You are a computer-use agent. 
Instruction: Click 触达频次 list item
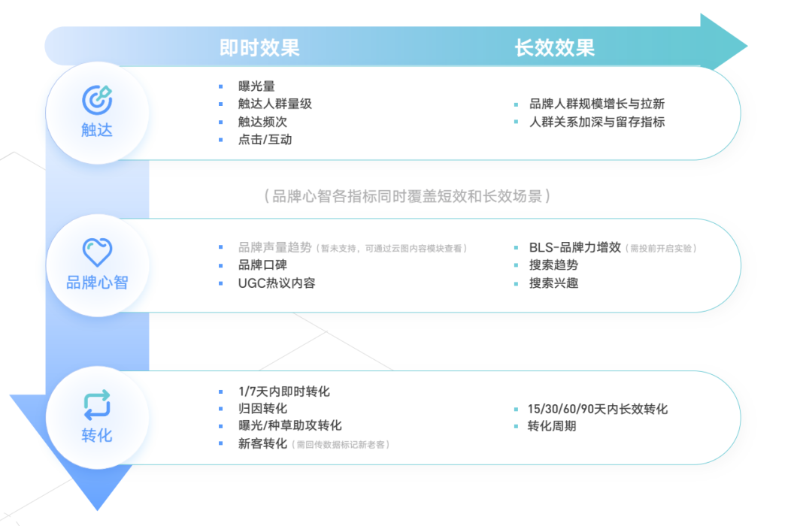click(262, 122)
